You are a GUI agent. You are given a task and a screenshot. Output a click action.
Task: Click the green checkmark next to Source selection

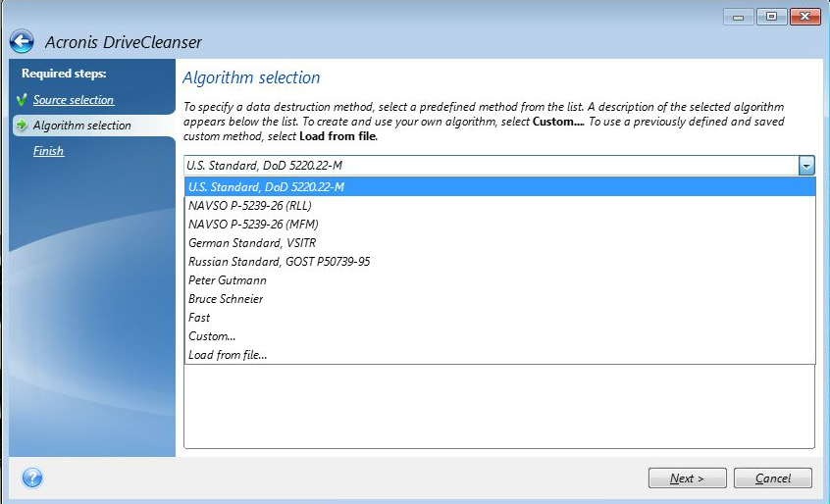(22, 99)
